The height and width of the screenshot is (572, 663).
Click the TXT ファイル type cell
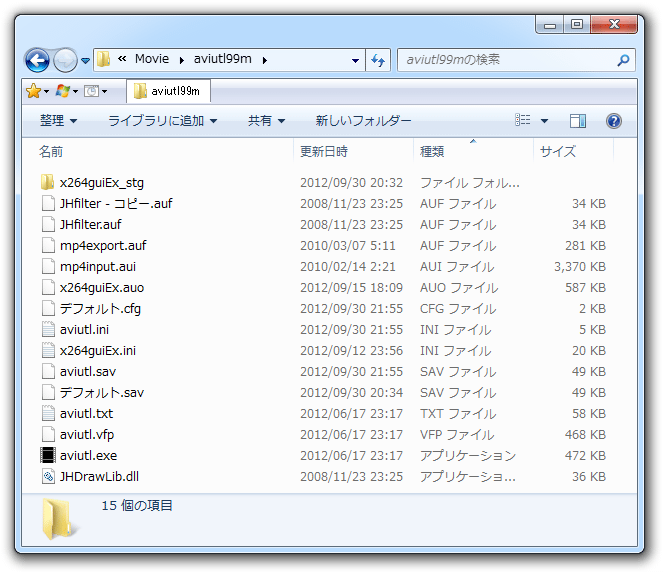(x=458, y=413)
